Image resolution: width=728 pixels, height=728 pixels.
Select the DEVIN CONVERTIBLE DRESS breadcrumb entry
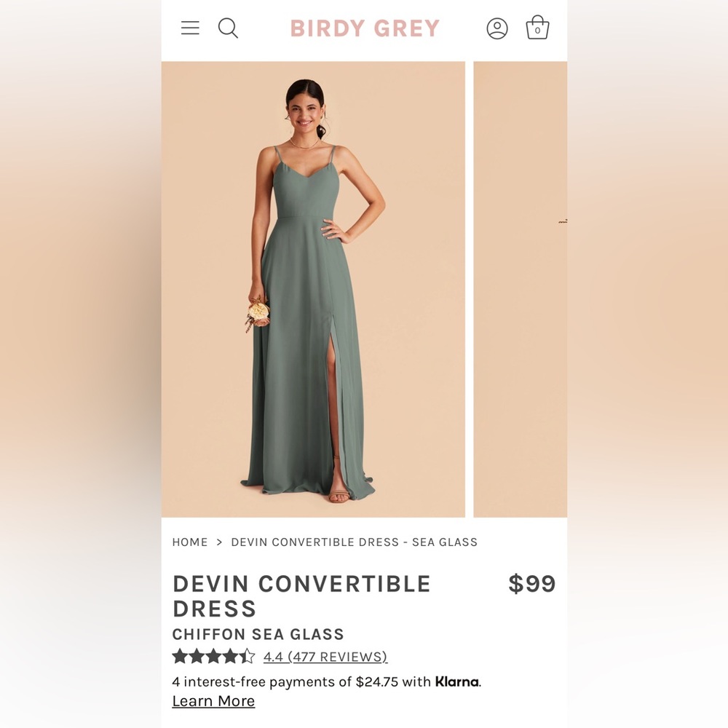click(x=353, y=542)
